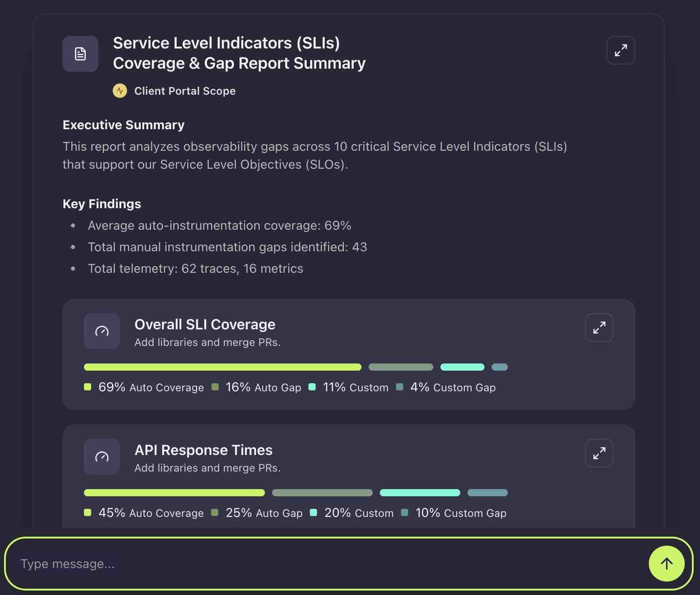The image size is (700, 595).
Task: Expand the Overall SLI Coverage panel
Action: pyautogui.click(x=599, y=328)
